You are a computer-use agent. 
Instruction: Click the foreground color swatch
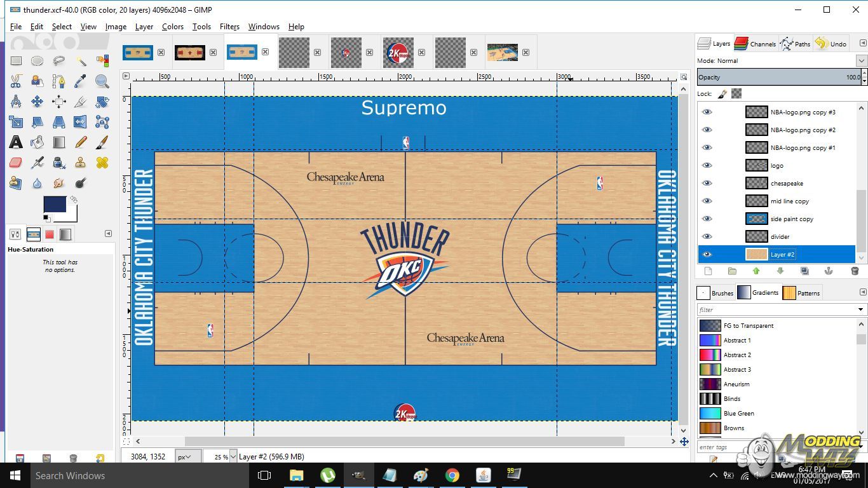click(x=53, y=205)
